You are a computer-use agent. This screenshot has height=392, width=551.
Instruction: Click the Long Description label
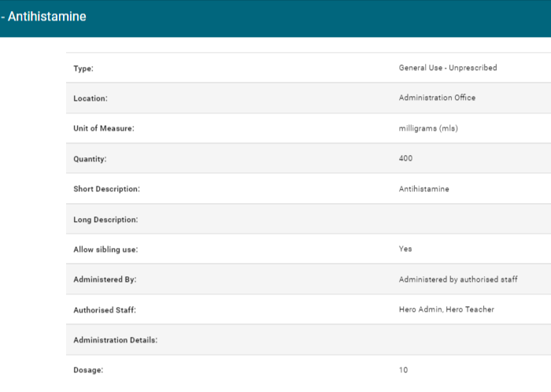105,220
